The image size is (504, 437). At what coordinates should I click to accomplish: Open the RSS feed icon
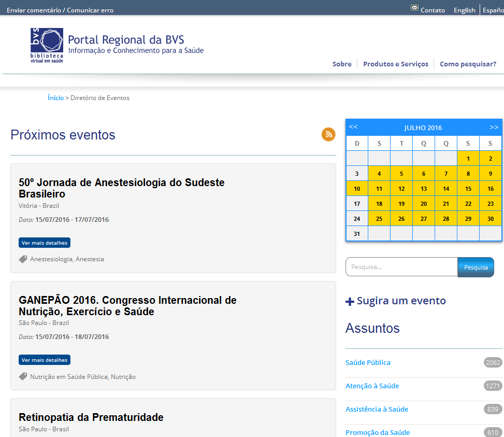[x=328, y=134]
